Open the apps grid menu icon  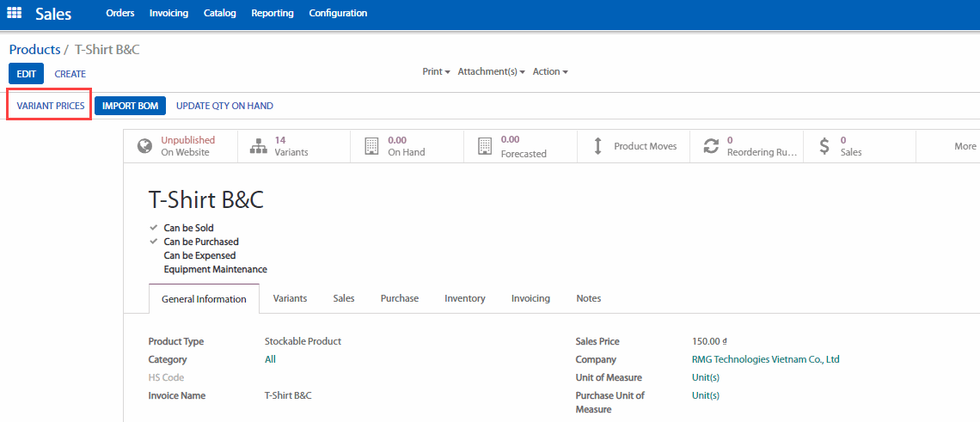coord(15,14)
